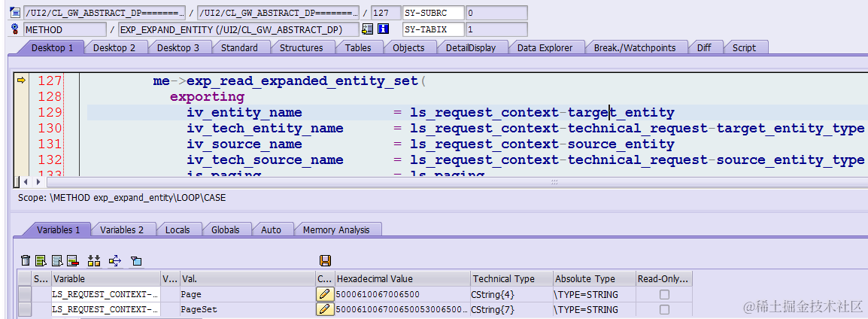
Task: Open the Standard tab
Action: coord(239,47)
